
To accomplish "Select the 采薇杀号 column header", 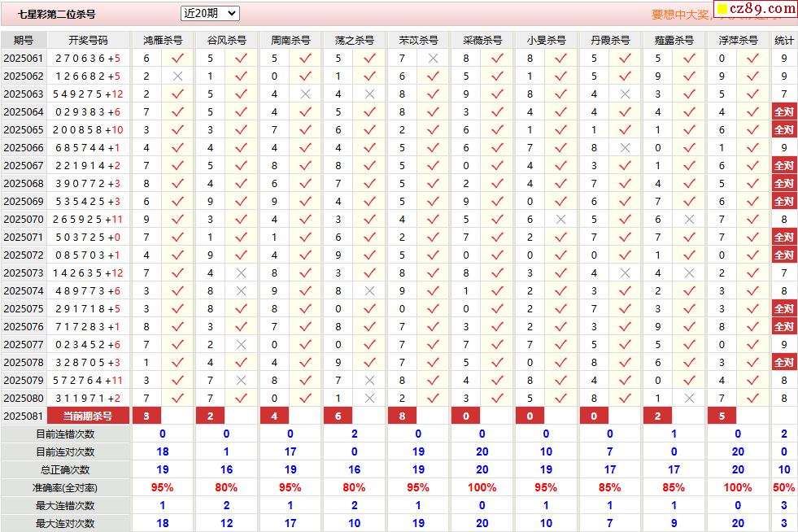I will click(482, 40).
